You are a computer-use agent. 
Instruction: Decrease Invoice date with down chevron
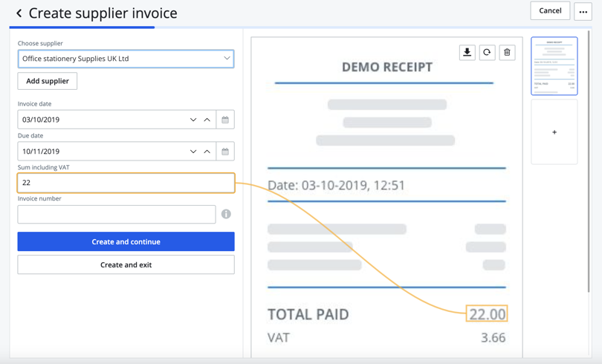(193, 120)
